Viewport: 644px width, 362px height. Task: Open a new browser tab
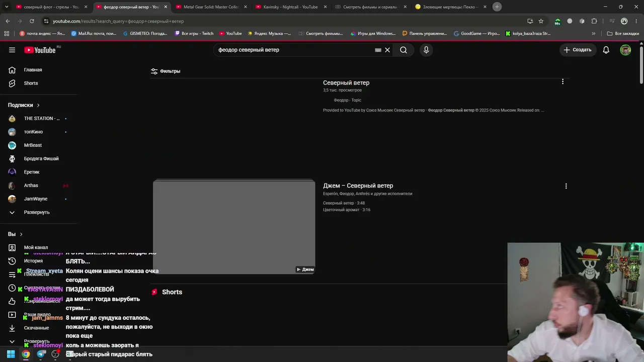tap(497, 7)
